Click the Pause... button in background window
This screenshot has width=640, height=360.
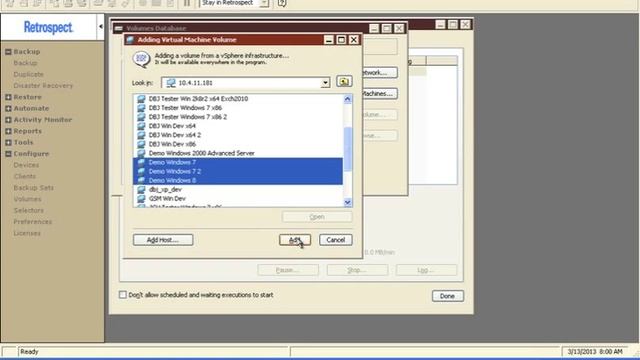(x=288, y=270)
